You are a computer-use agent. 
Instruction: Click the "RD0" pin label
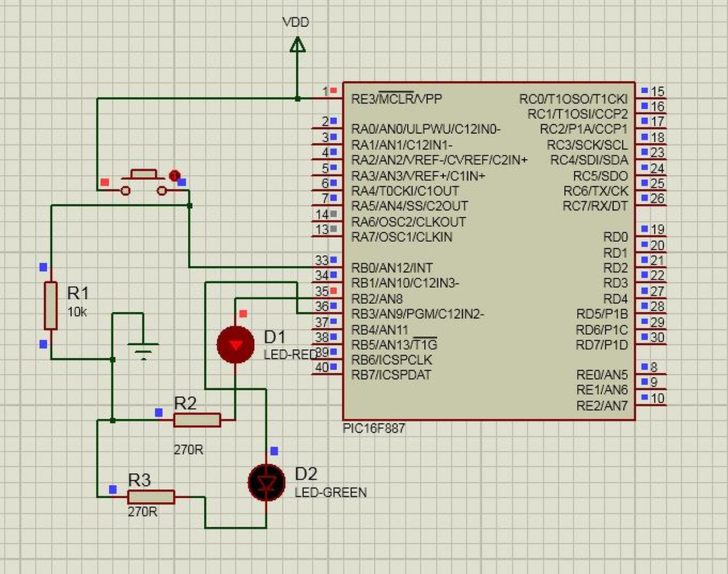pyautogui.click(x=615, y=237)
